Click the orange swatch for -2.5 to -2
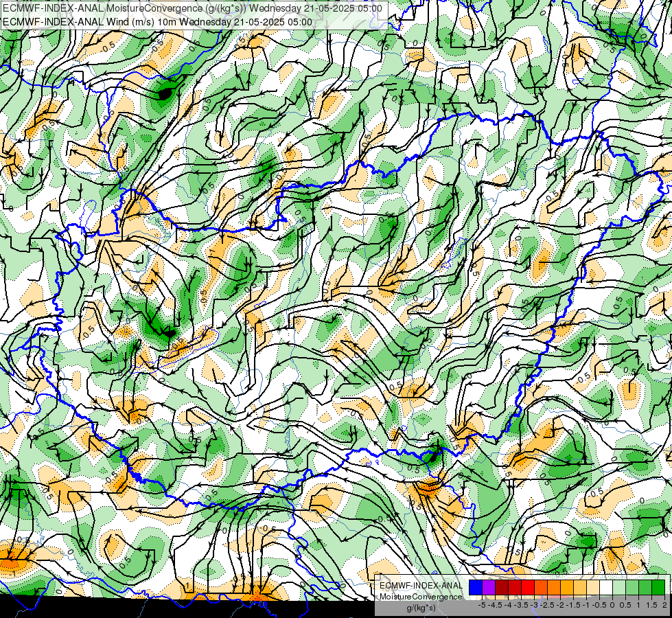Image resolution: width=672 pixels, height=618 pixels. click(x=554, y=588)
